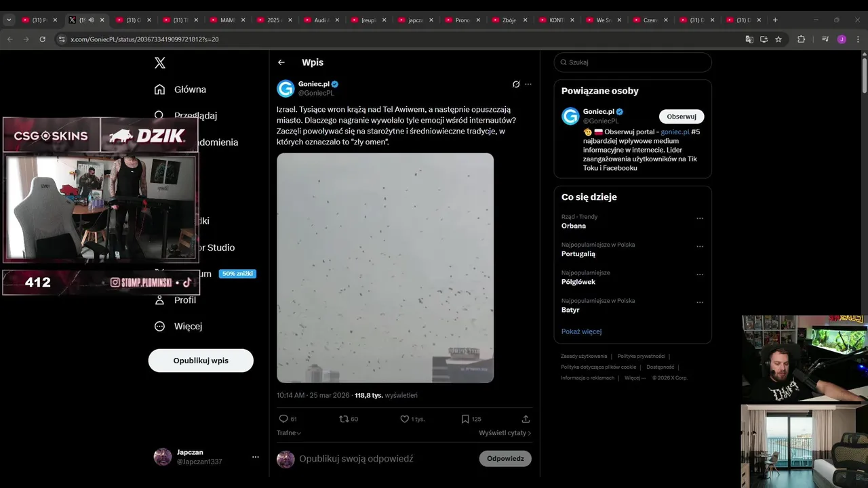Switch to the KONT browser tab
The height and width of the screenshot is (488, 868).
(x=556, y=20)
